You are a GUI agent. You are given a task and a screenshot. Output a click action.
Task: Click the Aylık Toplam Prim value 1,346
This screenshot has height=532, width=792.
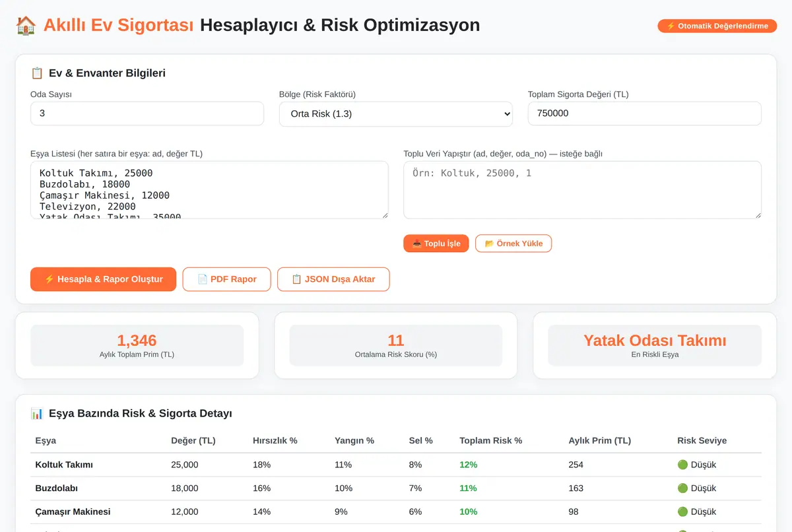pos(137,341)
